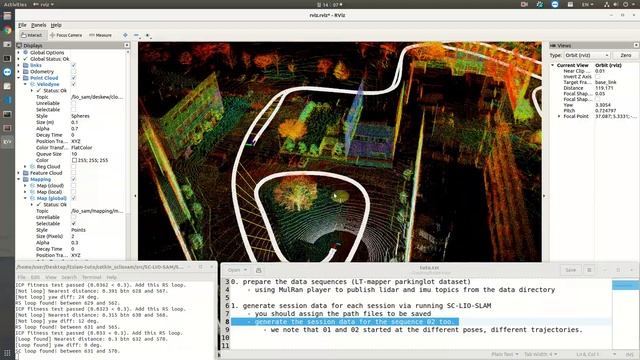The width and height of the screenshot is (640, 360).
Task: Enable the Reg Cloud checkbox
Action: (73, 167)
